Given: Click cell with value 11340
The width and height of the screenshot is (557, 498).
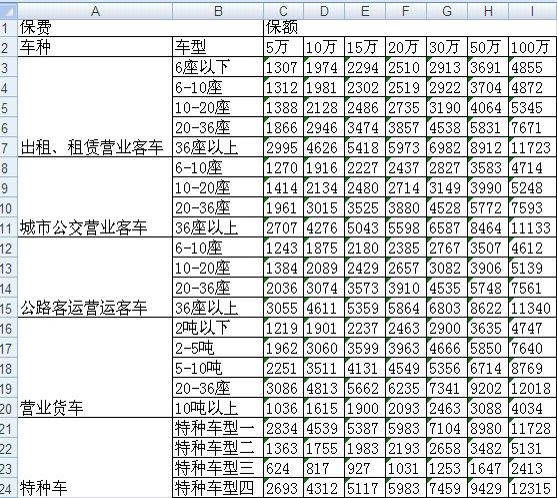Looking at the screenshot, I should [x=532, y=308].
